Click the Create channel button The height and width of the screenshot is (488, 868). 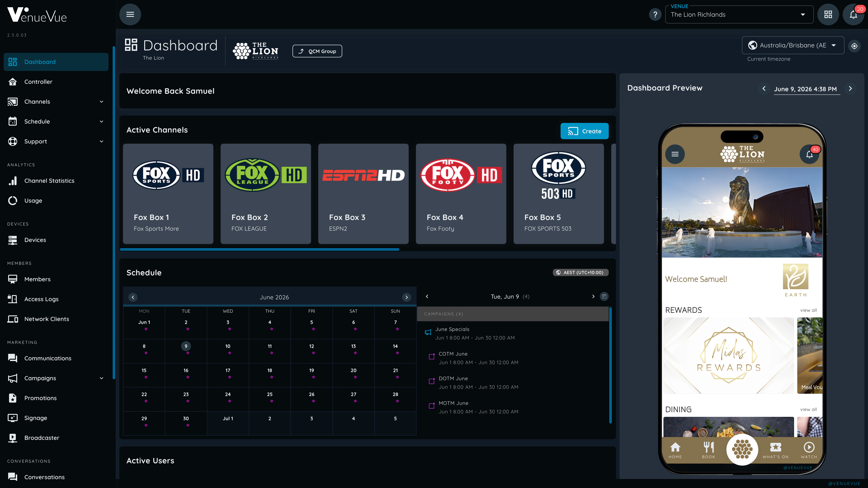click(584, 131)
